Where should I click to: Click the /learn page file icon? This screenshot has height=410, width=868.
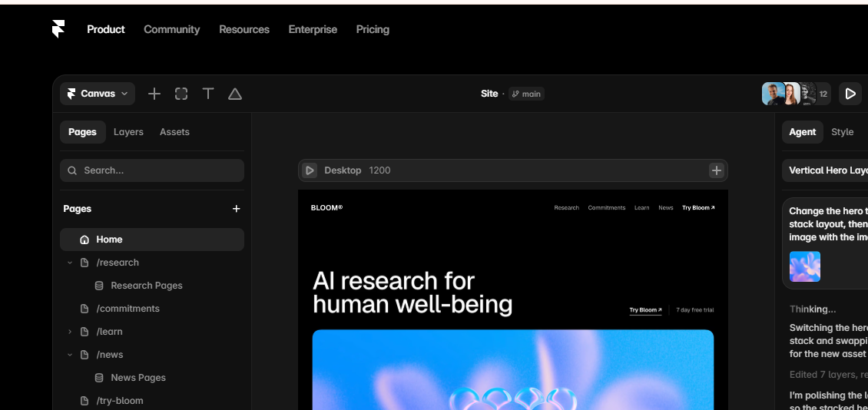pyautogui.click(x=84, y=332)
